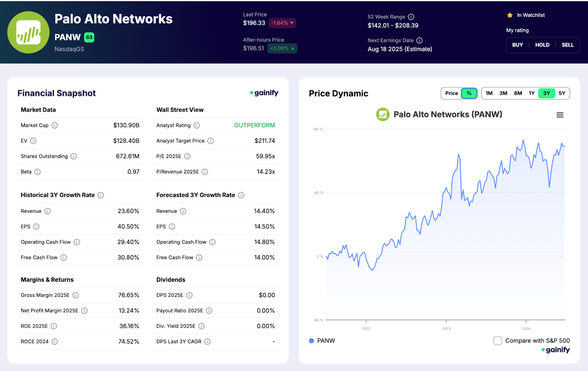Select the 1Y time range

(x=531, y=93)
